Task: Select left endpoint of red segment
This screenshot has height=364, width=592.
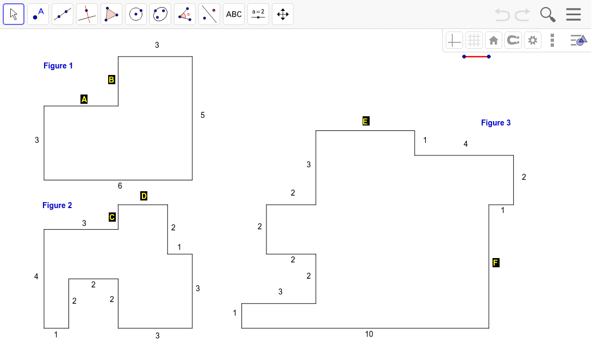Action: click(464, 57)
